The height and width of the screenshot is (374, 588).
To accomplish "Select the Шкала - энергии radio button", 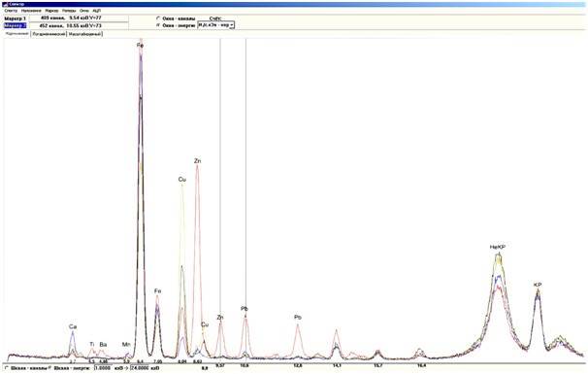I will click(x=49, y=367).
